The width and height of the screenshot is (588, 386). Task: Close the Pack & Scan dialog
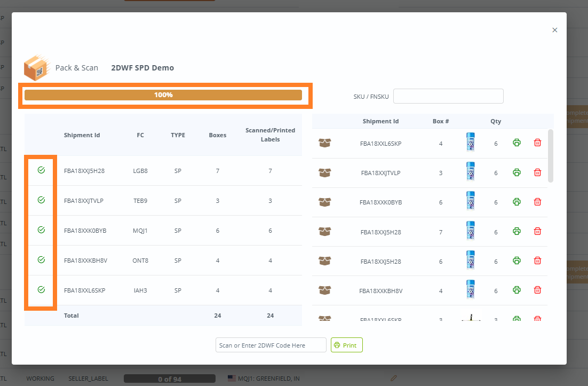(554, 30)
